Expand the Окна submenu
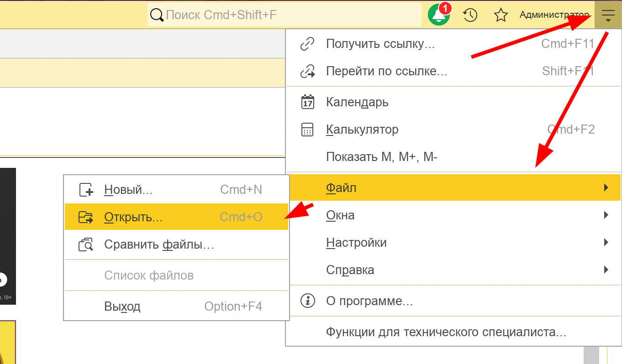 (455, 215)
